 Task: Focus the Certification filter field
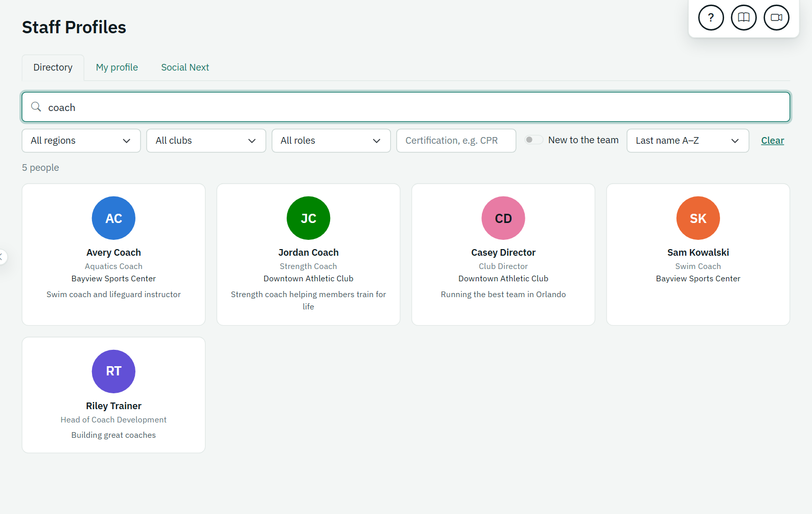(456, 141)
